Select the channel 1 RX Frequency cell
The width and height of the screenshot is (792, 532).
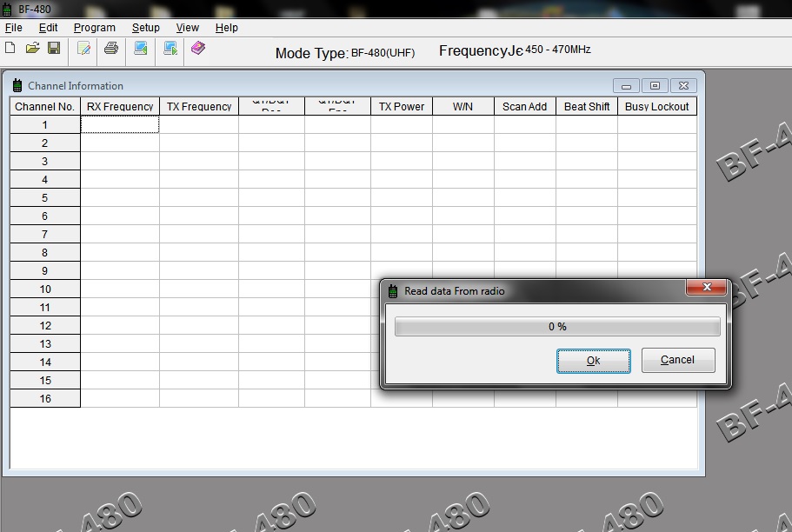[x=120, y=125]
